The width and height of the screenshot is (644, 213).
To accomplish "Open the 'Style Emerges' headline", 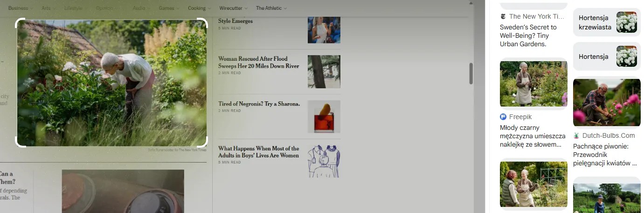I will coord(235,21).
